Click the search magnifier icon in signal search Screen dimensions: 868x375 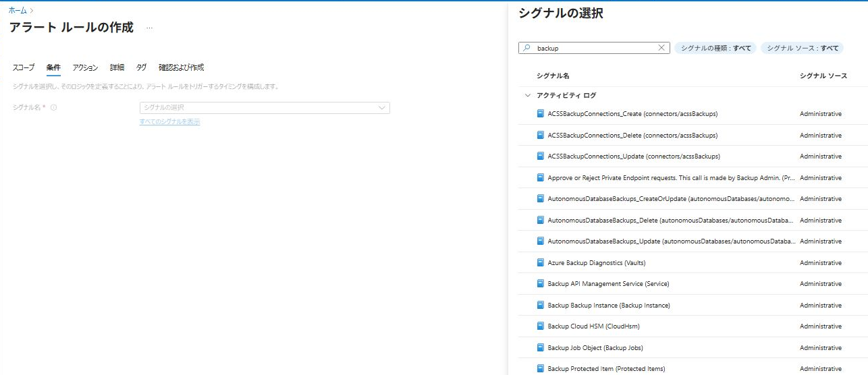[527, 48]
